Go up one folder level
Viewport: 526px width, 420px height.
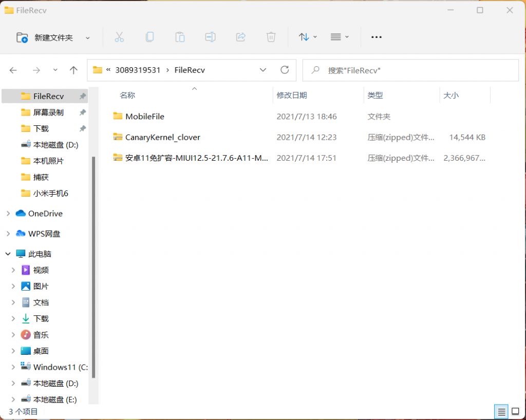click(73, 70)
